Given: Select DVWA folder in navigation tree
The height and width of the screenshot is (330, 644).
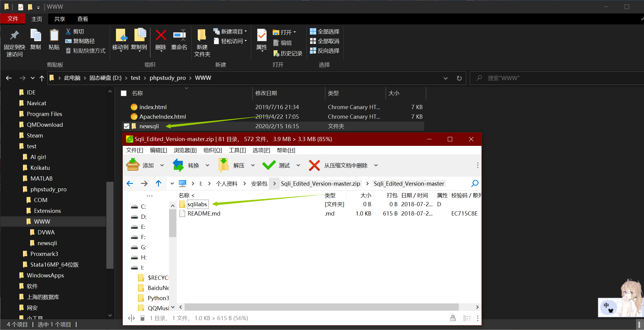Looking at the screenshot, I should pos(46,232).
